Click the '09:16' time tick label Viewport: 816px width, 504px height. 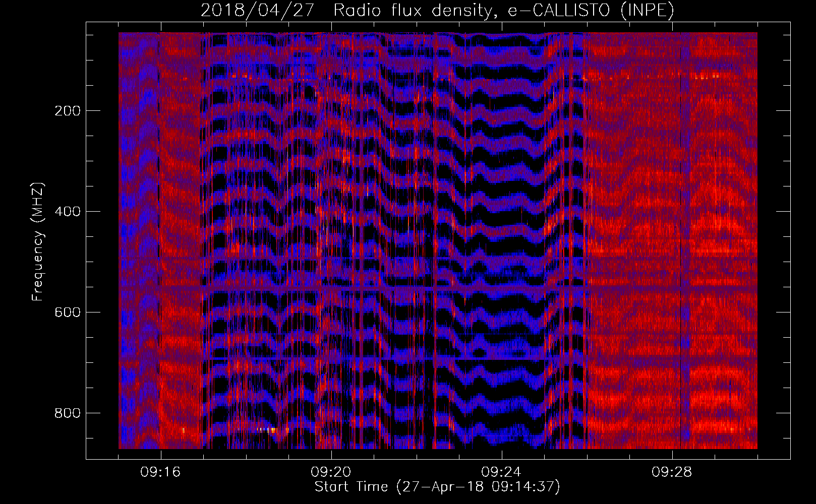[160, 472]
